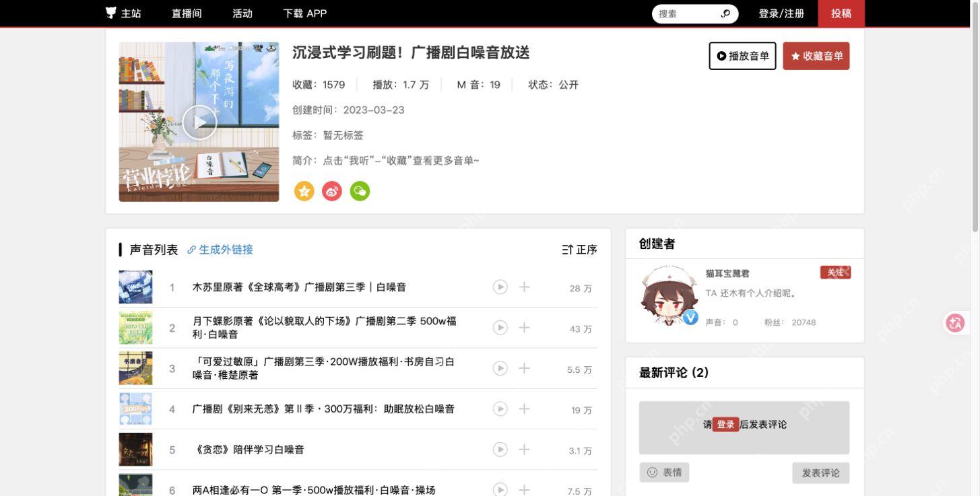Add track 2 论以貌取人的下场 plus icon

524,327
